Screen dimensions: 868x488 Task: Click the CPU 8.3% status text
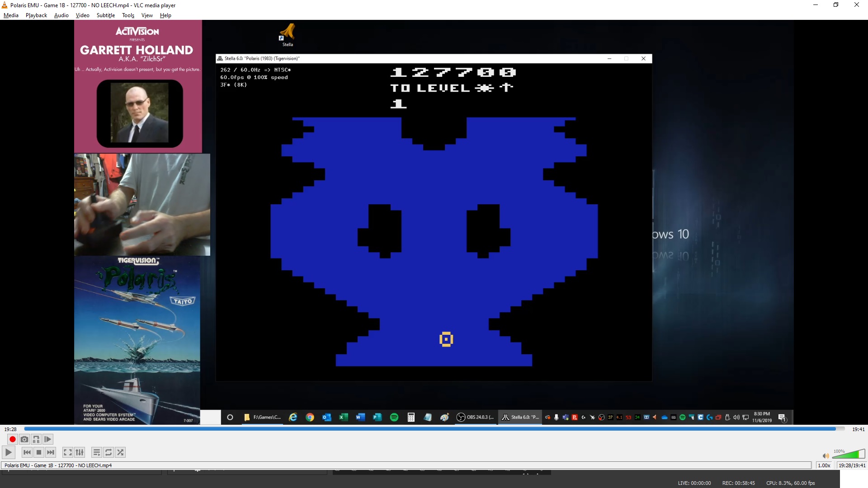point(790,483)
